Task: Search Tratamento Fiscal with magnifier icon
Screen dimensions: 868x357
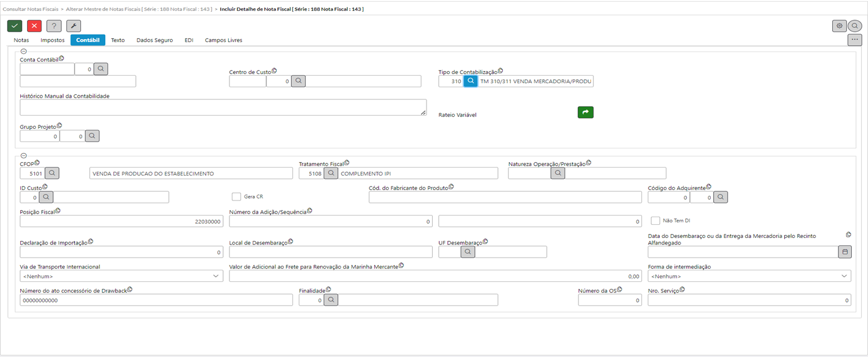Action: tap(331, 173)
